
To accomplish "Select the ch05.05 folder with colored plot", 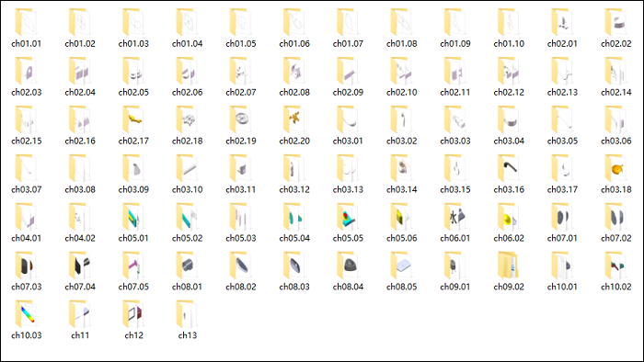I will pos(348,217).
